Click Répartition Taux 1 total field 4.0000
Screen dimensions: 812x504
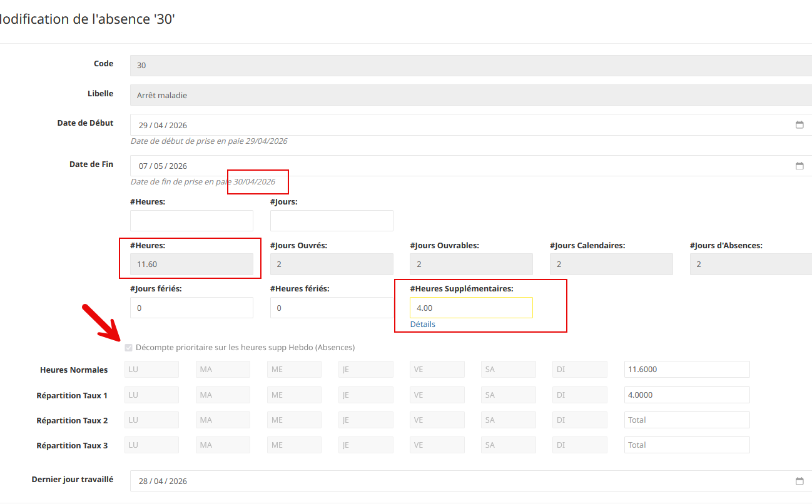click(687, 395)
